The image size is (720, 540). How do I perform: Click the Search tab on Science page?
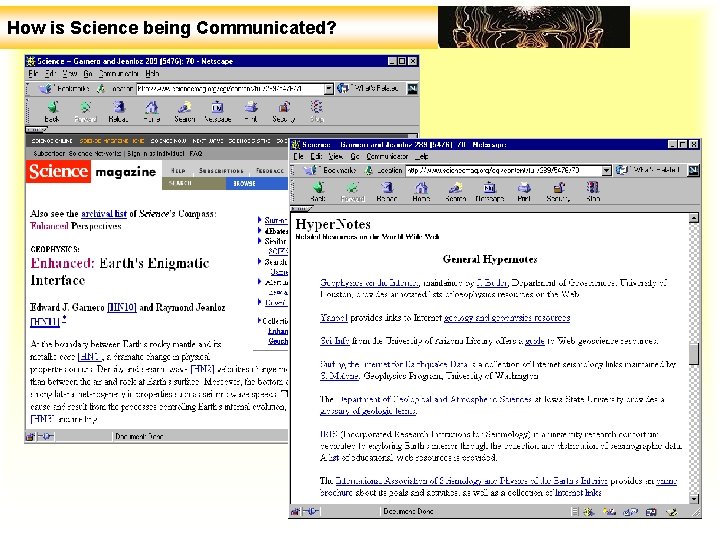194,183
